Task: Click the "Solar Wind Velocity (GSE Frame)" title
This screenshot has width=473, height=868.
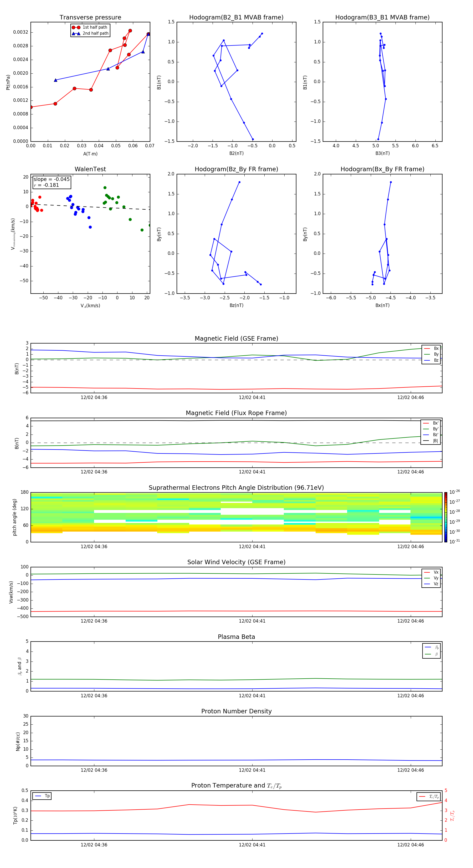Action: (x=236, y=562)
